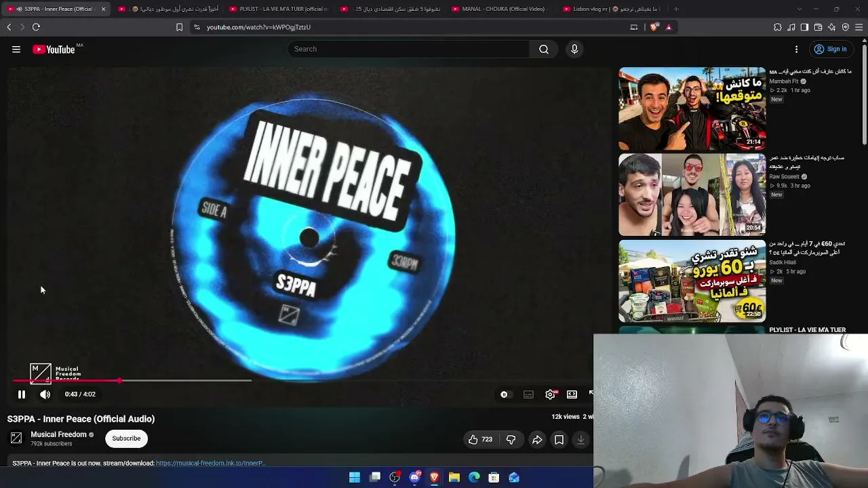This screenshot has width=868, height=488.
Task: Bookmark this page in the address bar
Action: coord(179,27)
